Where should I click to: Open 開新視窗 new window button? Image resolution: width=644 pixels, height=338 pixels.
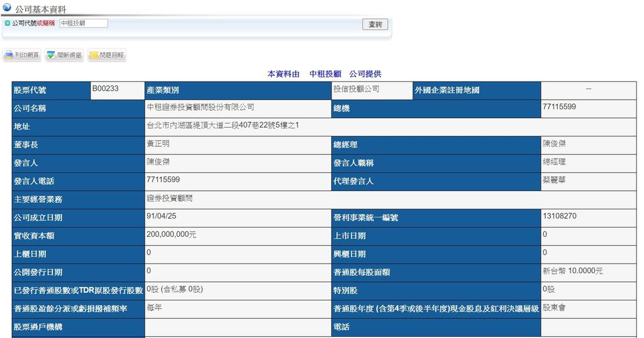point(65,55)
